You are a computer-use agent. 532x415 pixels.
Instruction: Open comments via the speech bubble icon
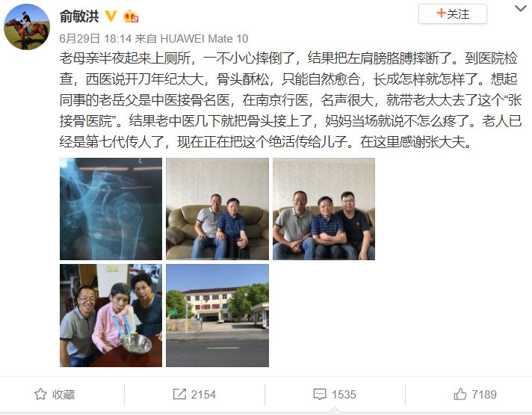click(320, 394)
